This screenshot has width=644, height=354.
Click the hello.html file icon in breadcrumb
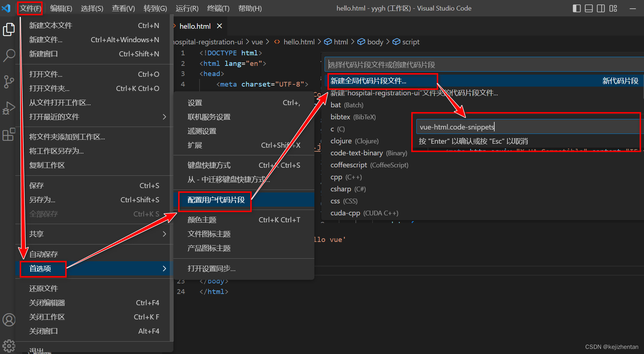click(277, 42)
